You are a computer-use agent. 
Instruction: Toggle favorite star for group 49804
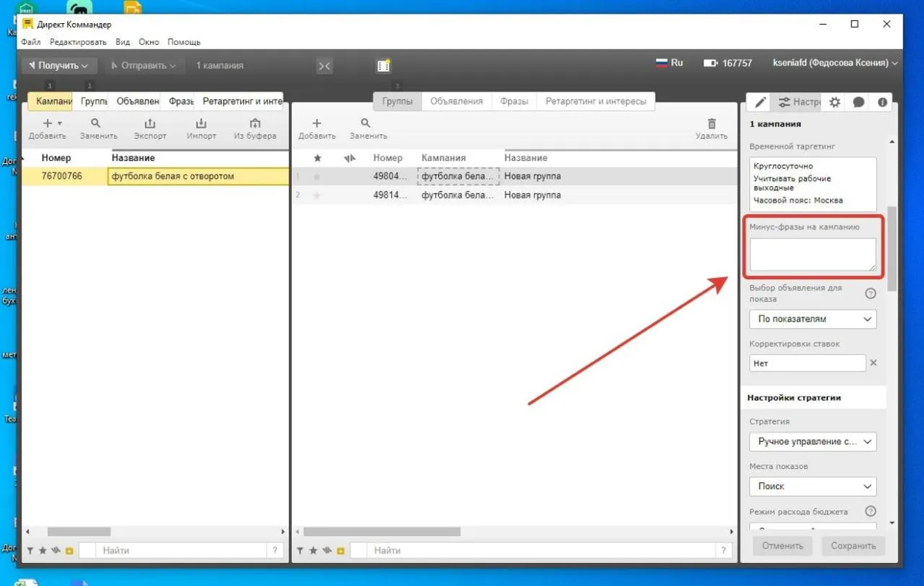pyautogui.click(x=316, y=176)
